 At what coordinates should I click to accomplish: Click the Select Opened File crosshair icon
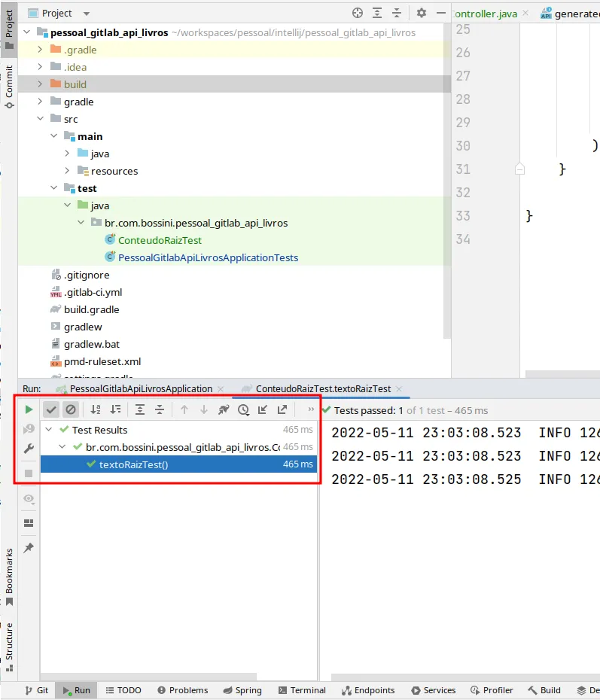357,13
